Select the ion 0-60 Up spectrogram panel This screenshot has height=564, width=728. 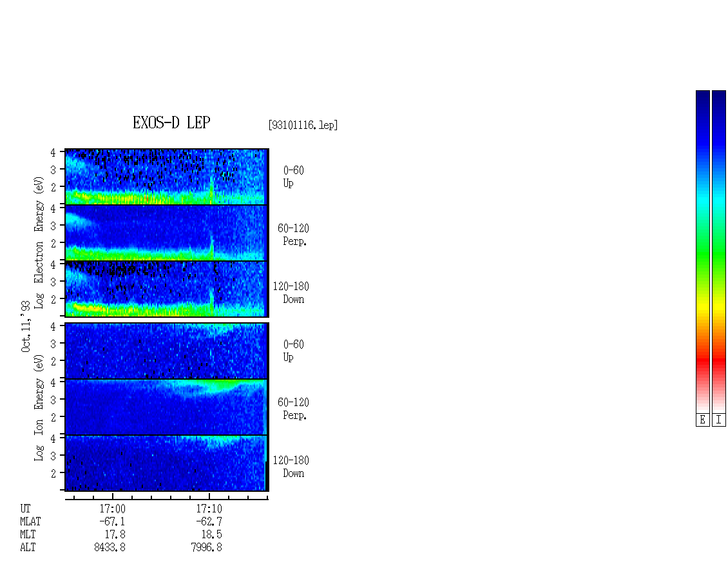[167, 351]
